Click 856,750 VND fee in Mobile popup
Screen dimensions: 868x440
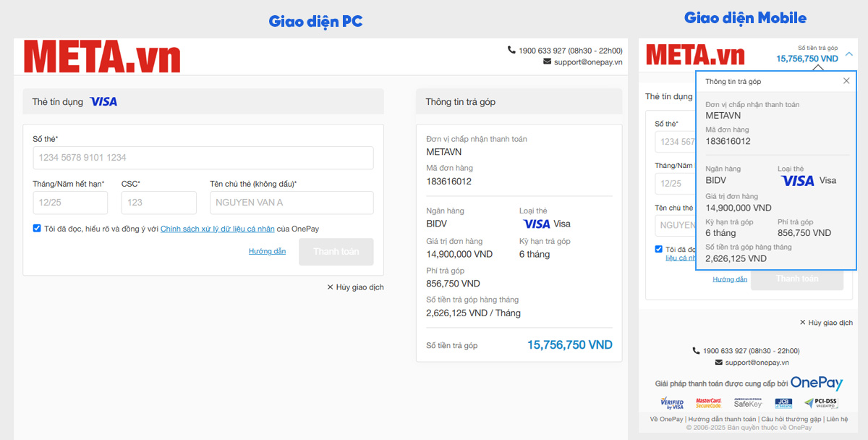pyautogui.click(x=804, y=233)
